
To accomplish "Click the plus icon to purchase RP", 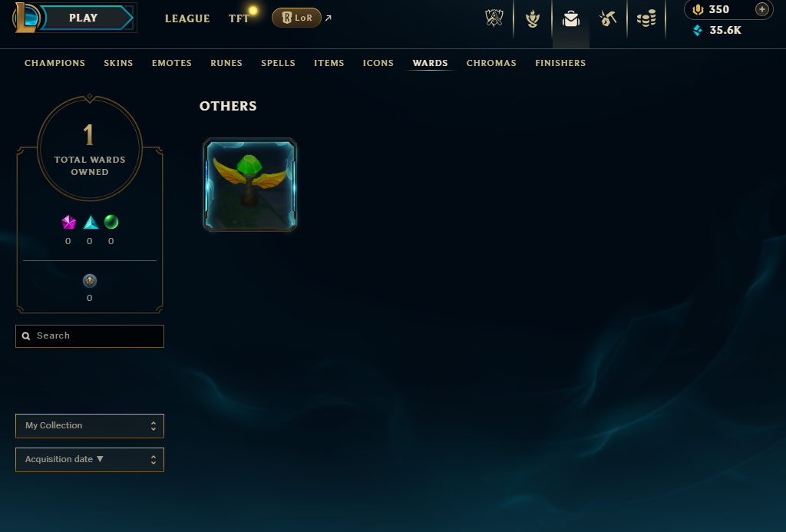I will pos(762,9).
